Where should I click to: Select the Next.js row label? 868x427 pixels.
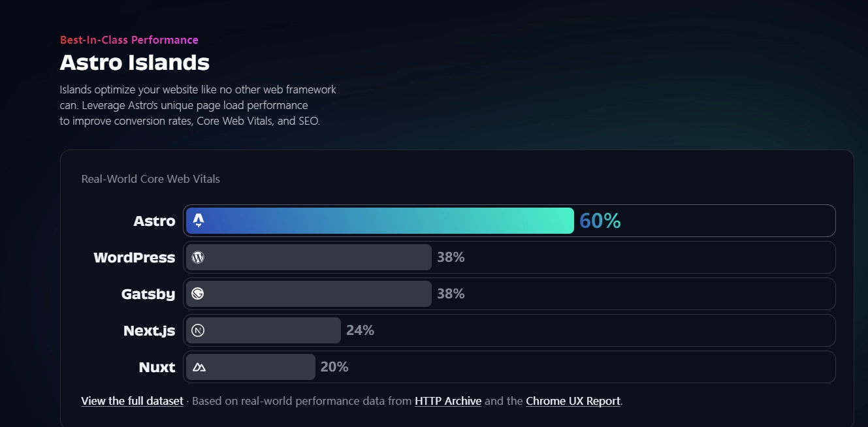[x=149, y=330]
